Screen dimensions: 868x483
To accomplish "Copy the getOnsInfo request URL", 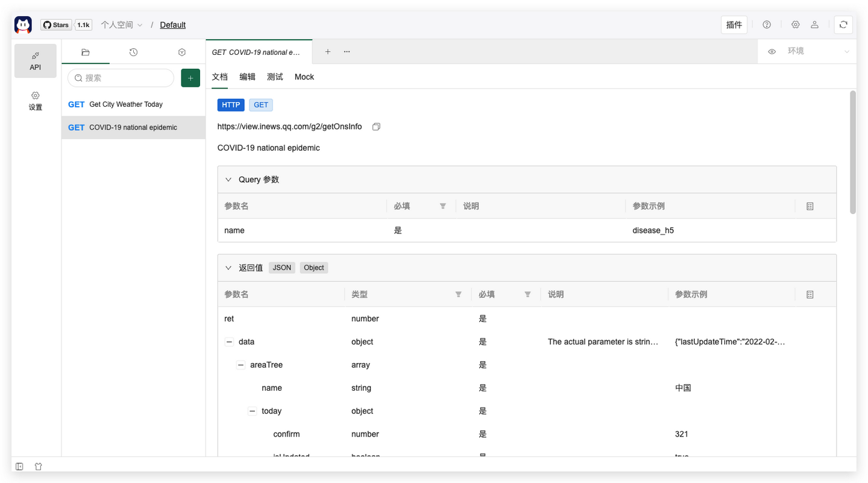I will click(376, 127).
